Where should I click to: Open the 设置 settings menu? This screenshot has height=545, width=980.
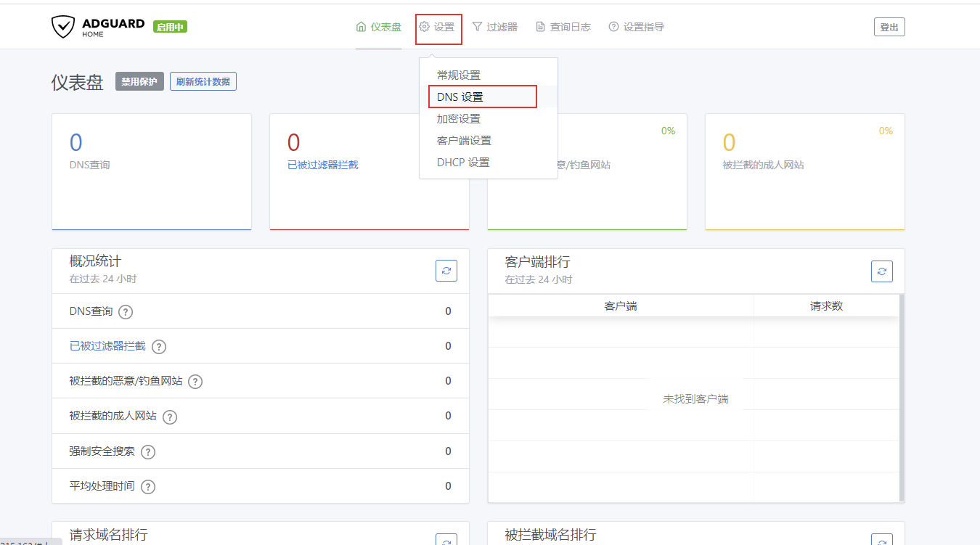[438, 27]
